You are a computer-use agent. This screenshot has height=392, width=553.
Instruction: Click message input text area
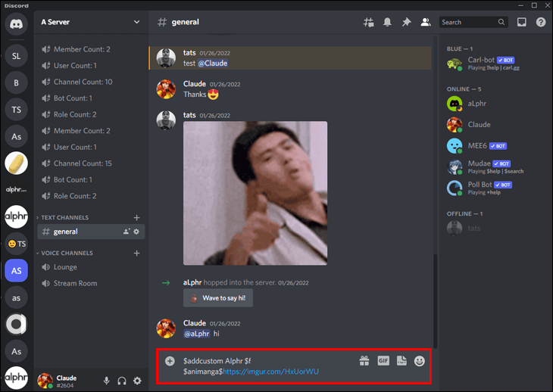tap(268, 366)
